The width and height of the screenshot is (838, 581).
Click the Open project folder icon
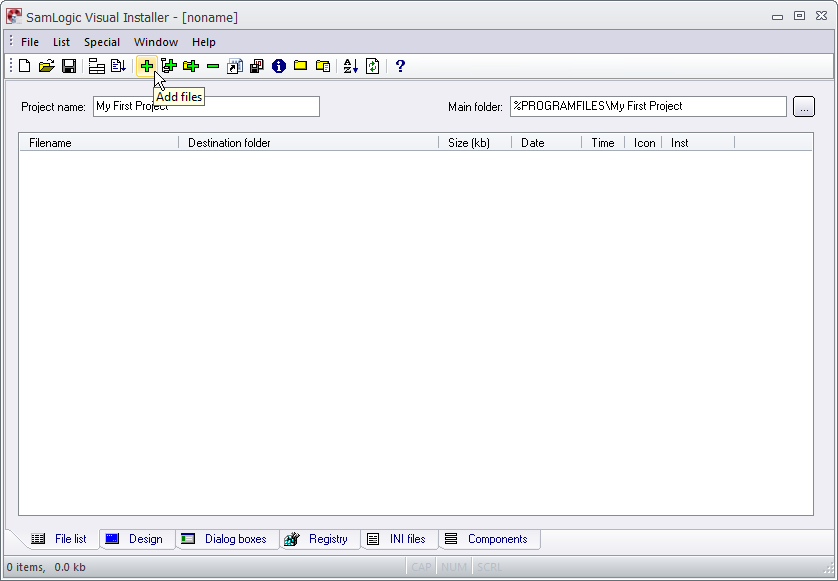[x=46, y=66]
